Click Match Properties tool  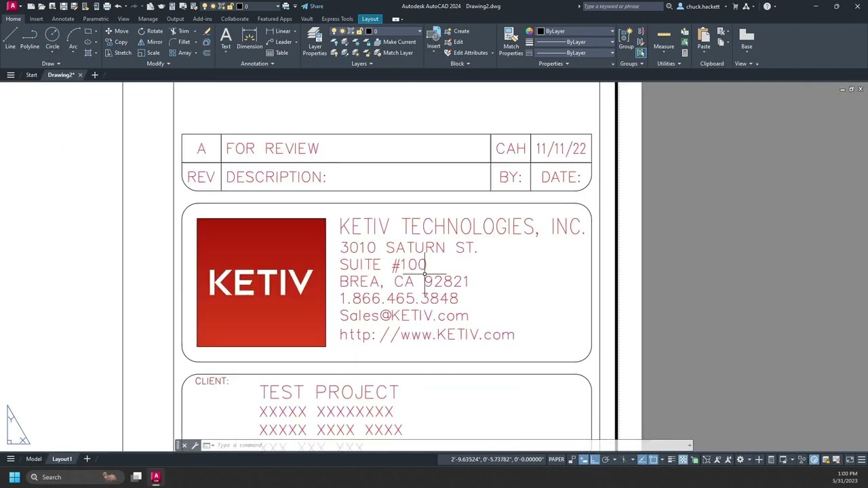click(511, 42)
